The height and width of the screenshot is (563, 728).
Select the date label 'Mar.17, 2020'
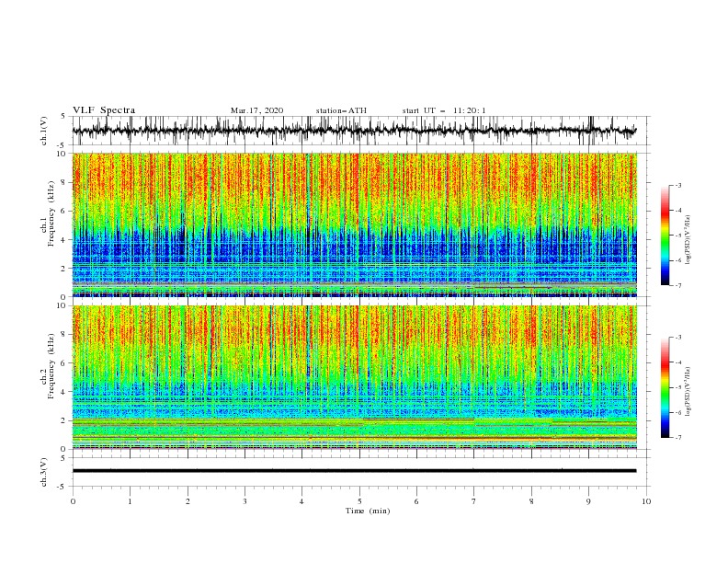coord(256,110)
